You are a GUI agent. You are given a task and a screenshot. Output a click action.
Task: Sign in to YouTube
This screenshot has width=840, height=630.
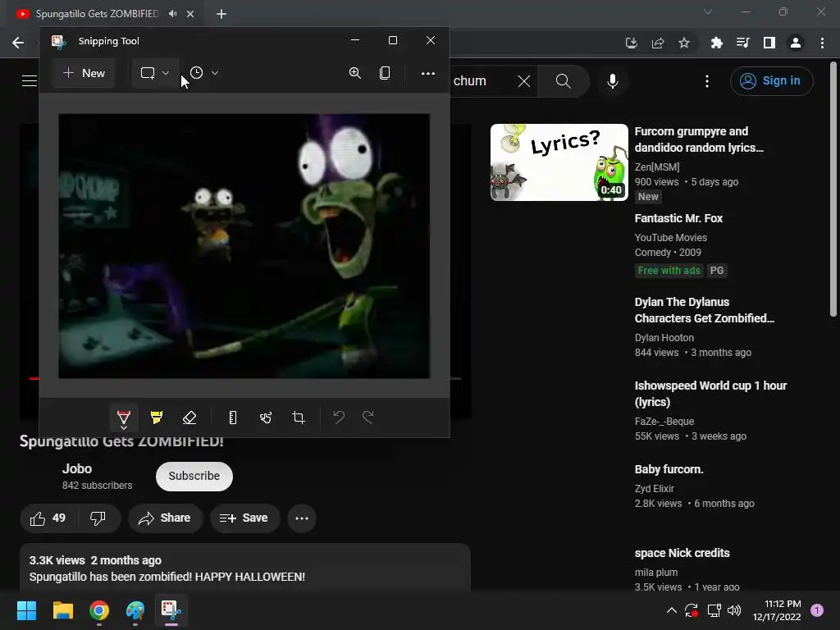click(x=771, y=81)
